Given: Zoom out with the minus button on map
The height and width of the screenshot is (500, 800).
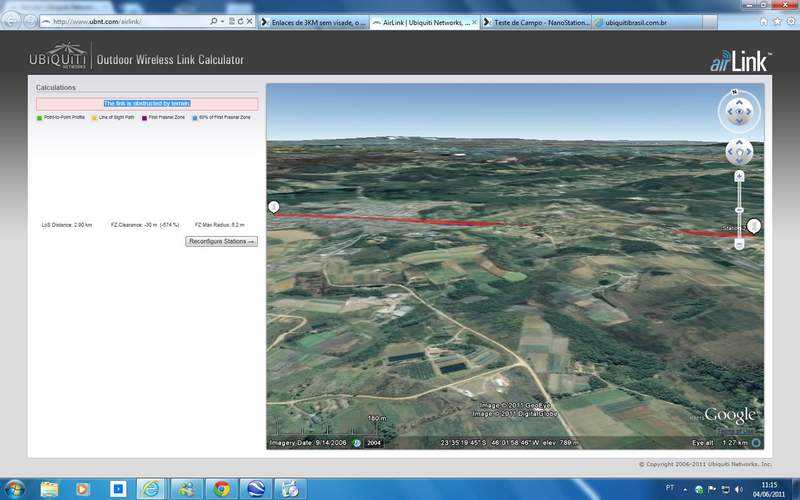Looking at the screenshot, I should coord(739,244).
